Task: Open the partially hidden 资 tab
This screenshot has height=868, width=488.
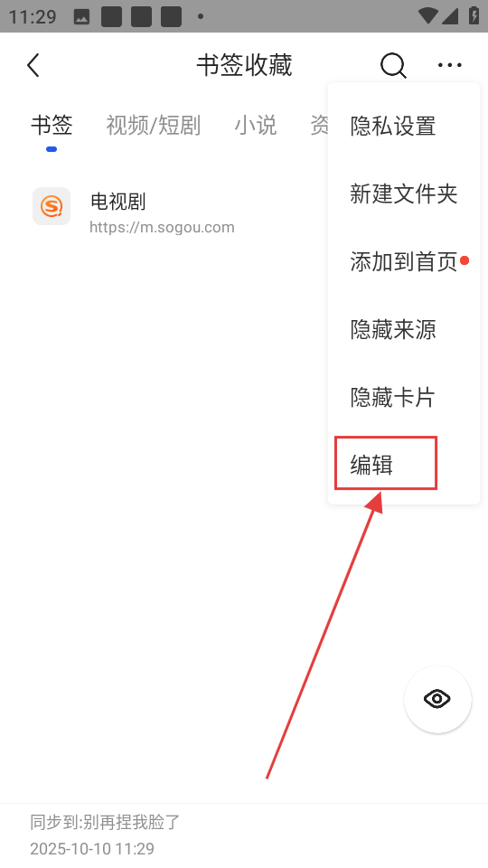Action: tap(319, 125)
